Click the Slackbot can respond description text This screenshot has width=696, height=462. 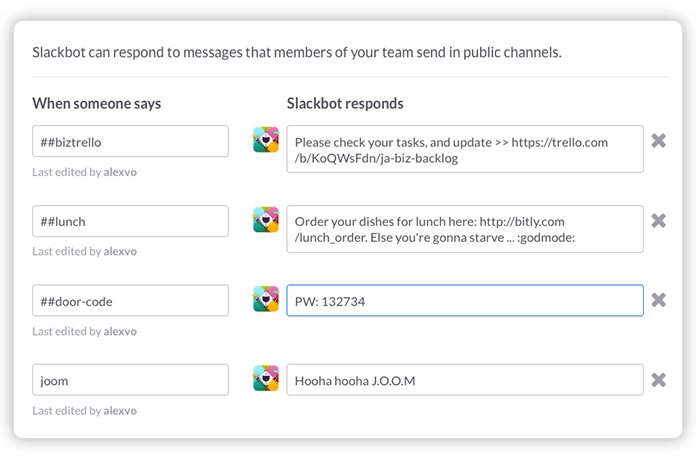[x=297, y=53]
